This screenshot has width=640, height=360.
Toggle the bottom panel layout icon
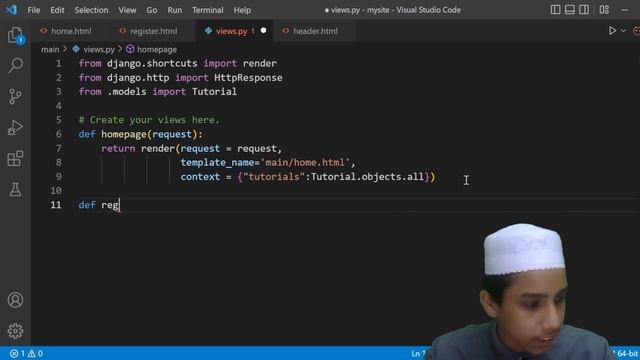click(569, 9)
